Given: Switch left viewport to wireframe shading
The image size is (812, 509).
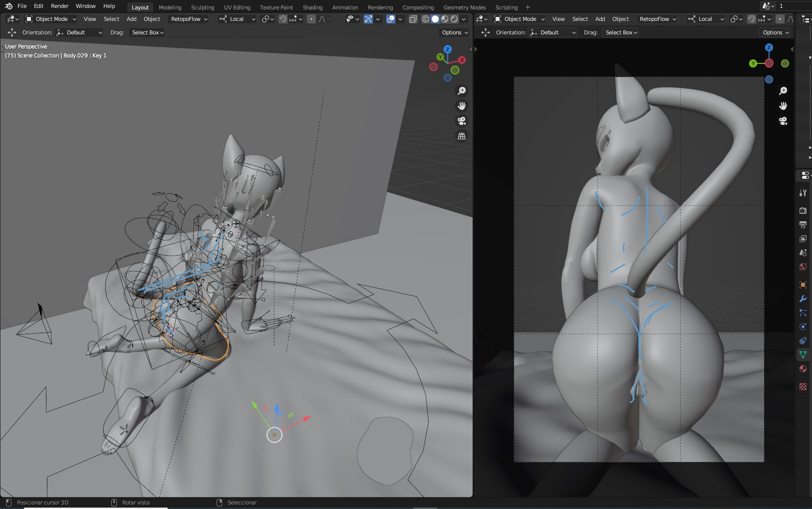Looking at the screenshot, I should [x=426, y=19].
